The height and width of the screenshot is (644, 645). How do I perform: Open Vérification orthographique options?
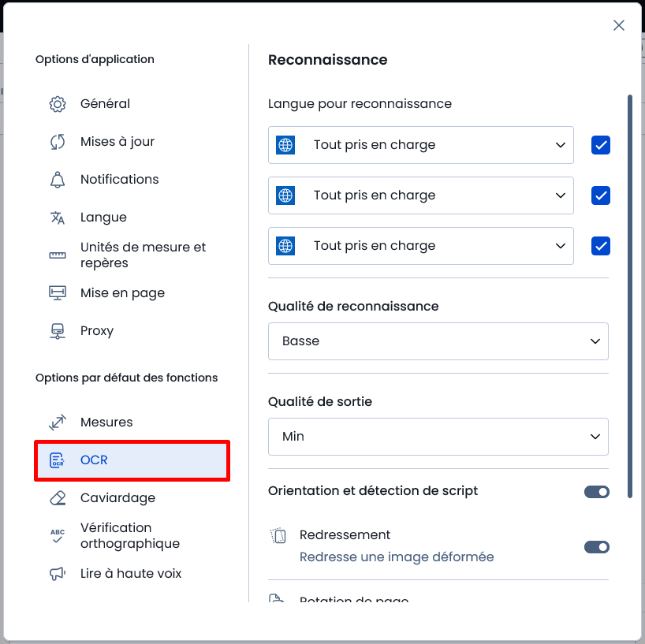pyautogui.click(x=132, y=536)
